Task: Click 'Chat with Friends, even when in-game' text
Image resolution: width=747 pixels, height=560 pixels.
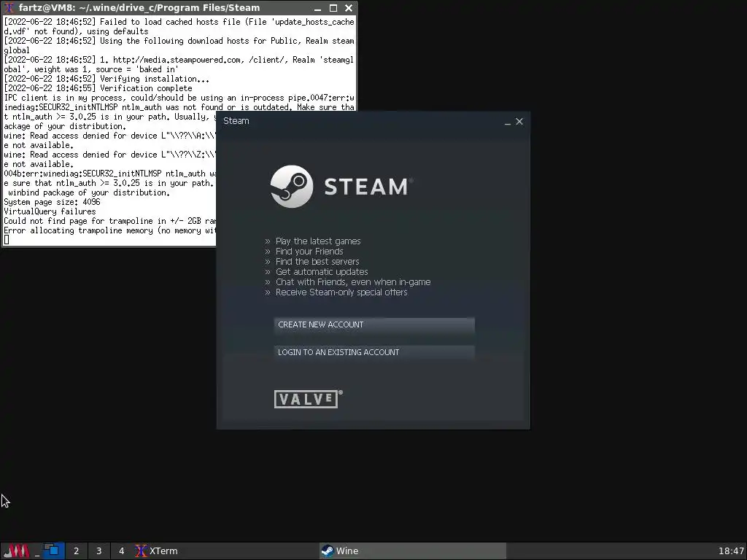Action: coord(353,282)
